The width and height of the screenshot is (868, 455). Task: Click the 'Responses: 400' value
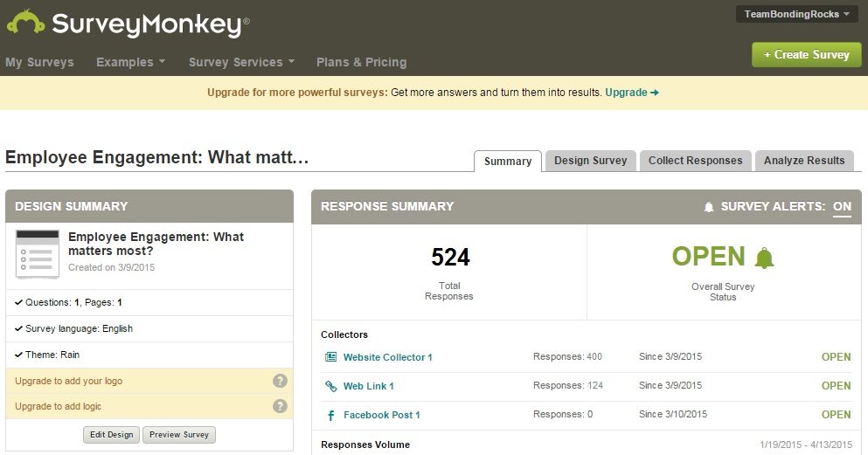567,356
